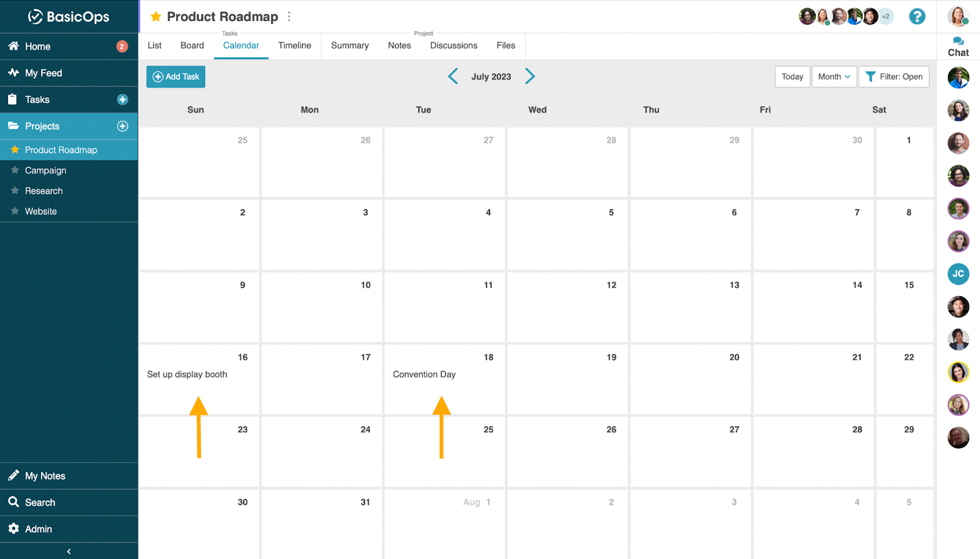This screenshot has height=559, width=980.
Task: Advance to next month with right arrow
Action: 530,77
